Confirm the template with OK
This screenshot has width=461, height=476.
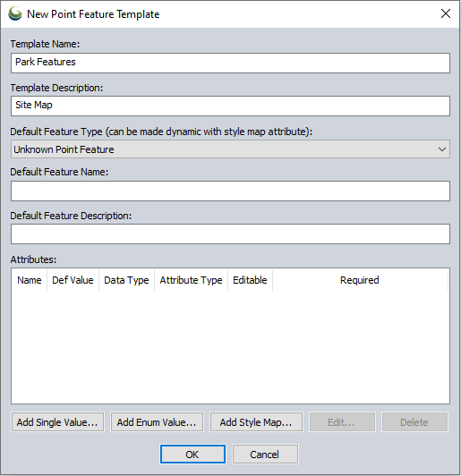(x=192, y=455)
